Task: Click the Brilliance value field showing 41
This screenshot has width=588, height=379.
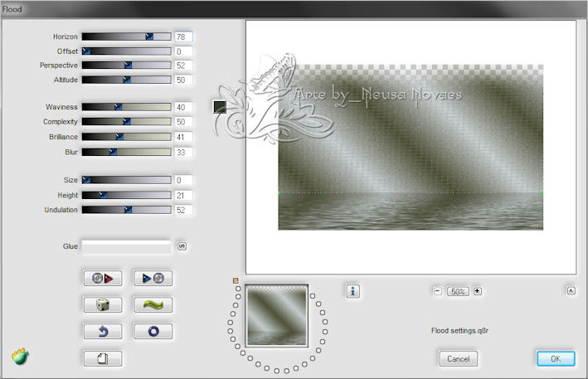Action: point(184,137)
